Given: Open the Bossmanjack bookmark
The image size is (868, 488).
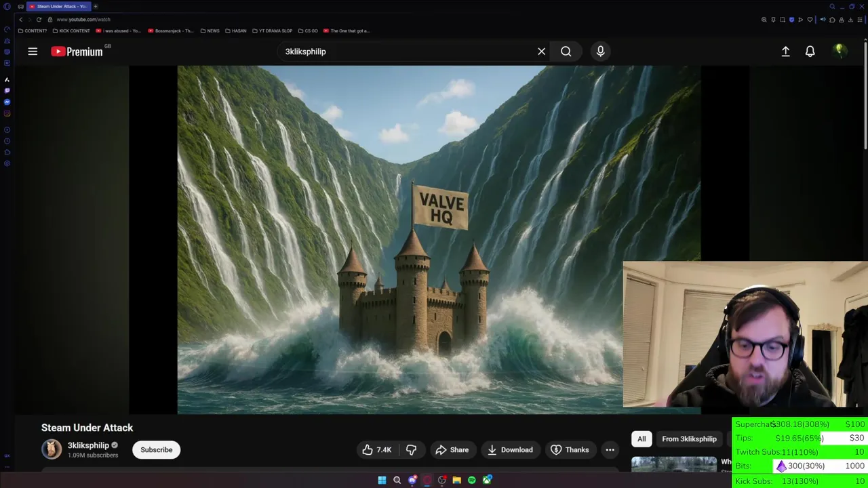Looking at the screenshot, I should [x=170, y=30].
